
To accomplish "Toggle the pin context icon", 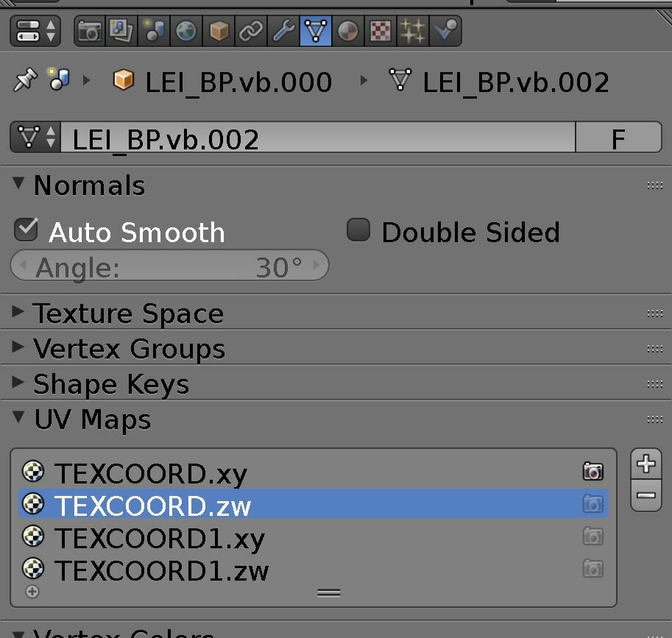I will [x=25, y=79].
